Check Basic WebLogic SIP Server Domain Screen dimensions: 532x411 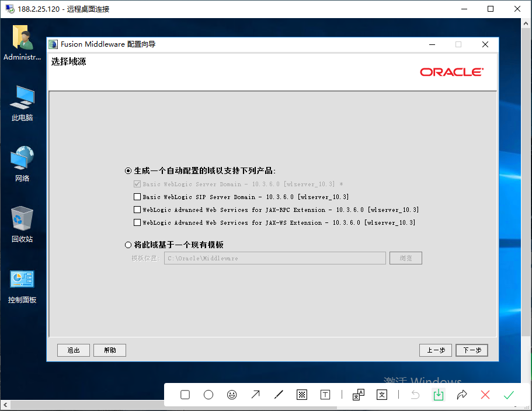(x=137, y=197)
